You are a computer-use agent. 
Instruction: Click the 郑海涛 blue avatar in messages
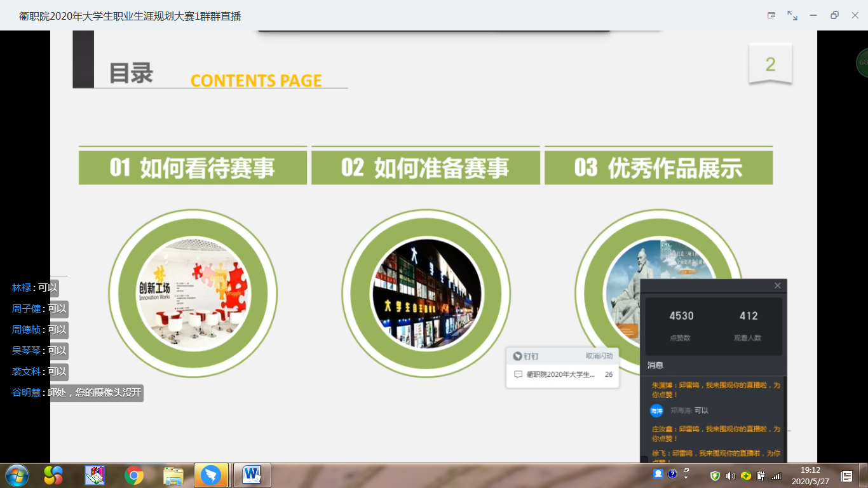656,411
